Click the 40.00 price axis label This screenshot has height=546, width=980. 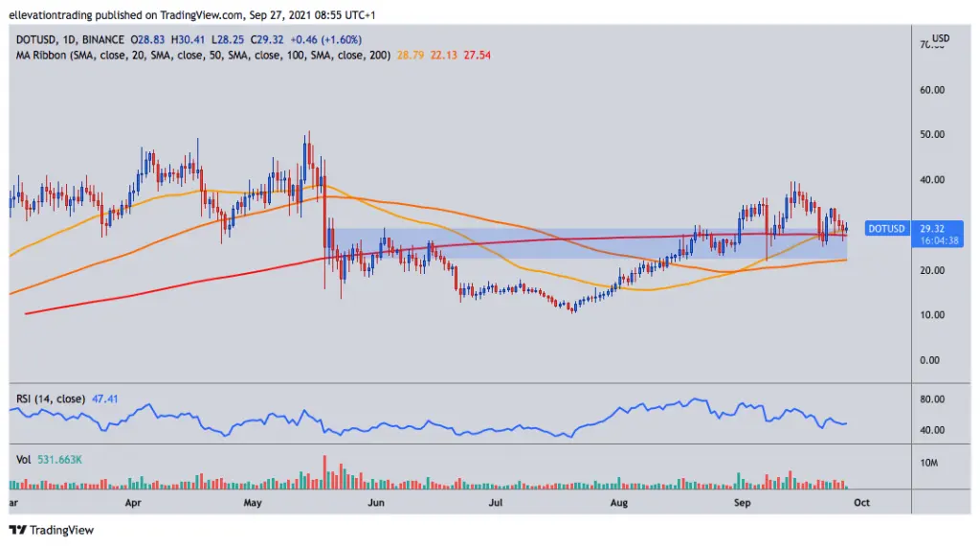coord(932,179)
